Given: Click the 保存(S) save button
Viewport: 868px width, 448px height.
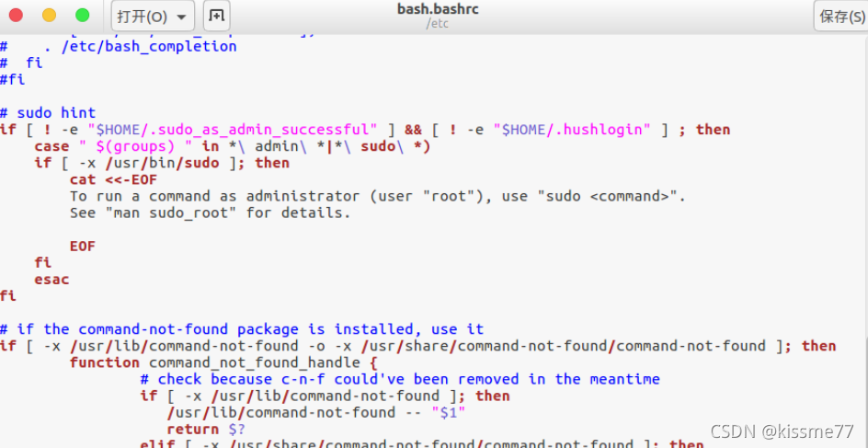Looking at the screenshot, I should (x=841, y=16).
